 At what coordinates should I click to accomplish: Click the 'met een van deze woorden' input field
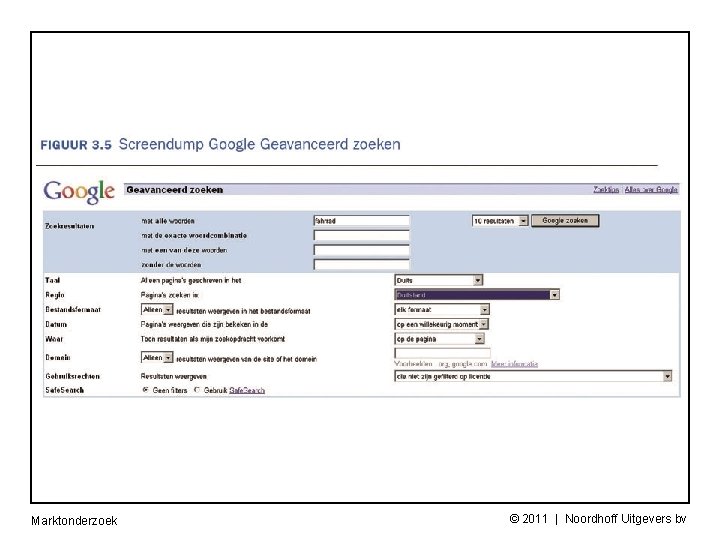tap(361, 250)
